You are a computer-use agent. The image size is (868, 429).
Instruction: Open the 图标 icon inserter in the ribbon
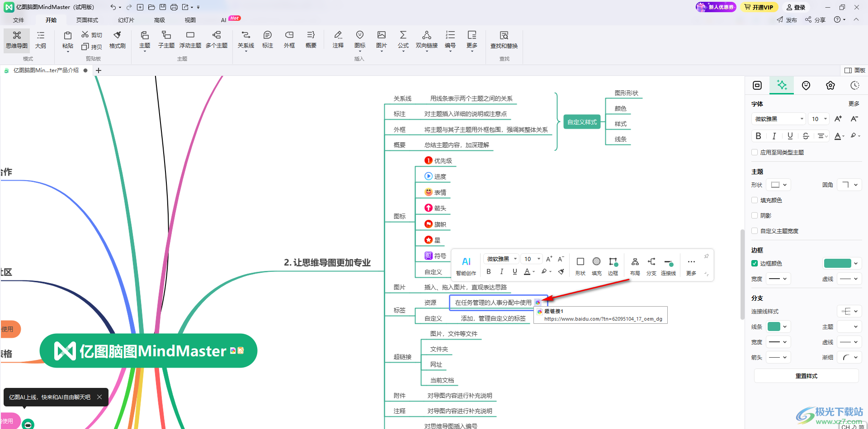360,40
